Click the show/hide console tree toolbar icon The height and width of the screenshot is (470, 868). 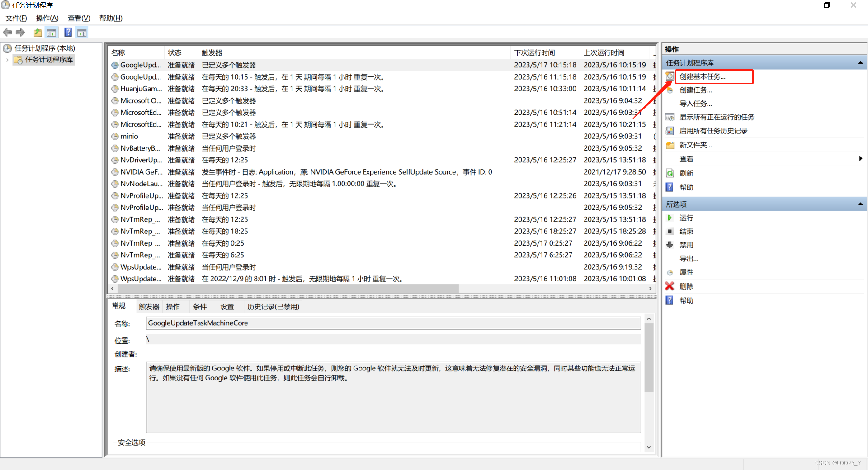click(x=52, y=33)
